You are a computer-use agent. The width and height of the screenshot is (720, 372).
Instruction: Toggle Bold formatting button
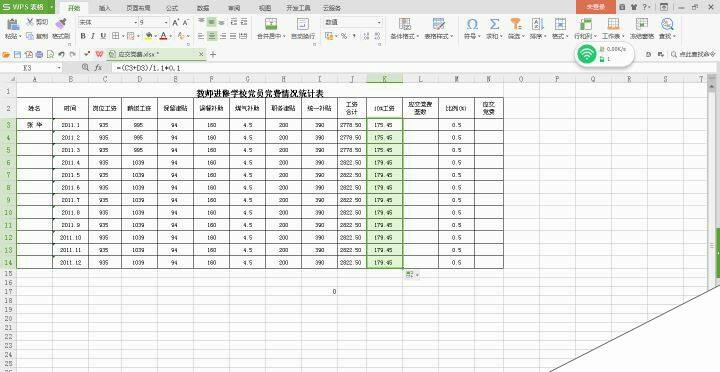83,36
